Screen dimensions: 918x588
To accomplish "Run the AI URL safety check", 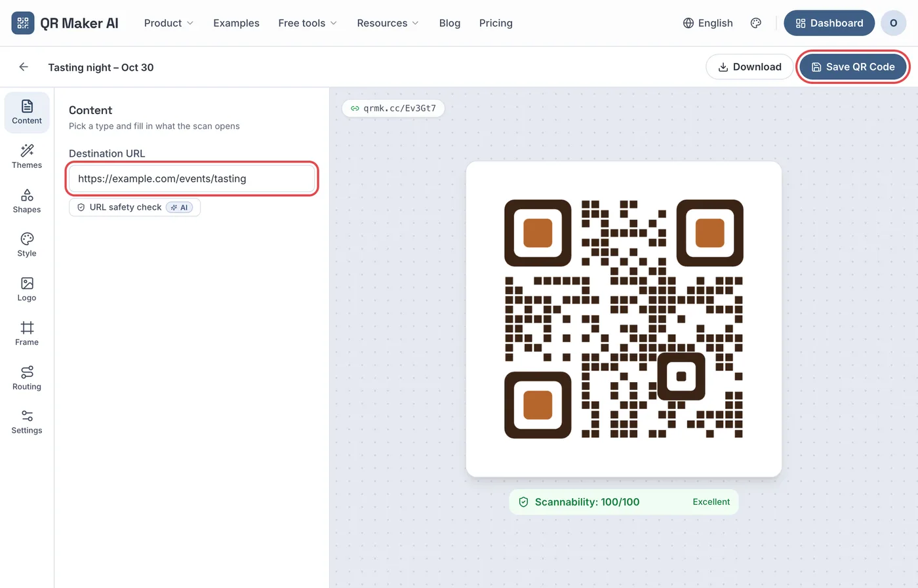I will [134, 207].
